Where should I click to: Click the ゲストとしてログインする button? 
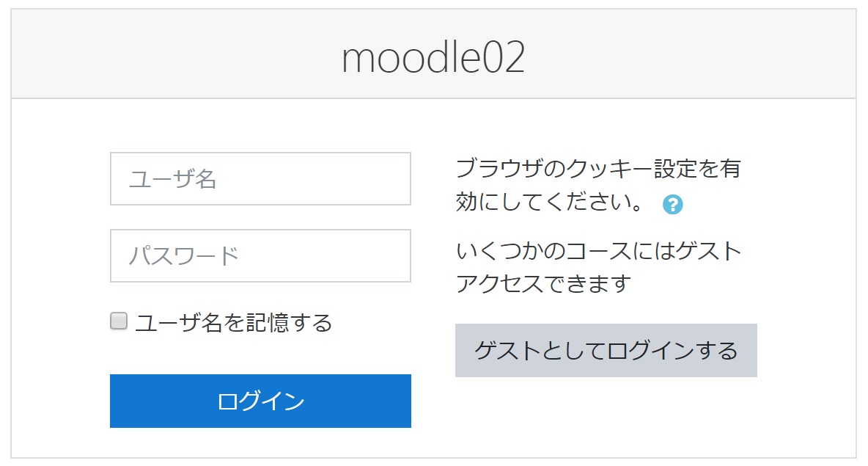(x=606, y=351)
